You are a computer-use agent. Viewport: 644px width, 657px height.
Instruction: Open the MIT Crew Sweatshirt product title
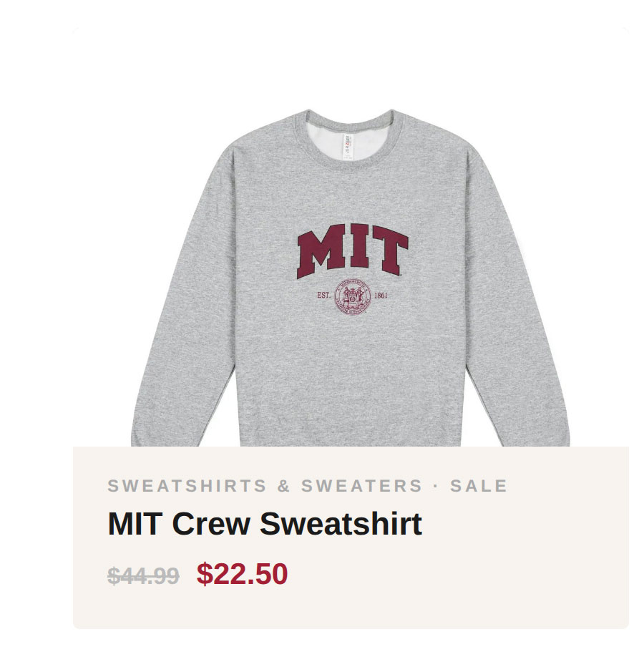point(265,524)
